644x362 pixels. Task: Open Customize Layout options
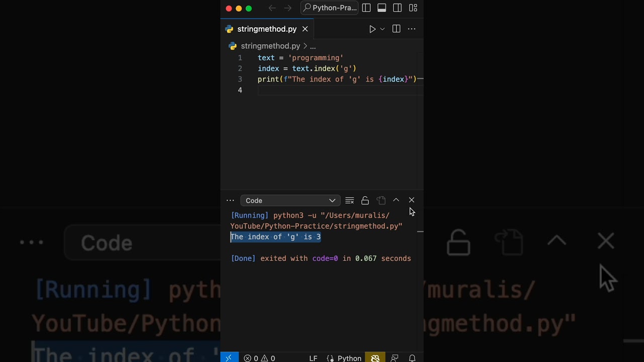coord(413,8)
